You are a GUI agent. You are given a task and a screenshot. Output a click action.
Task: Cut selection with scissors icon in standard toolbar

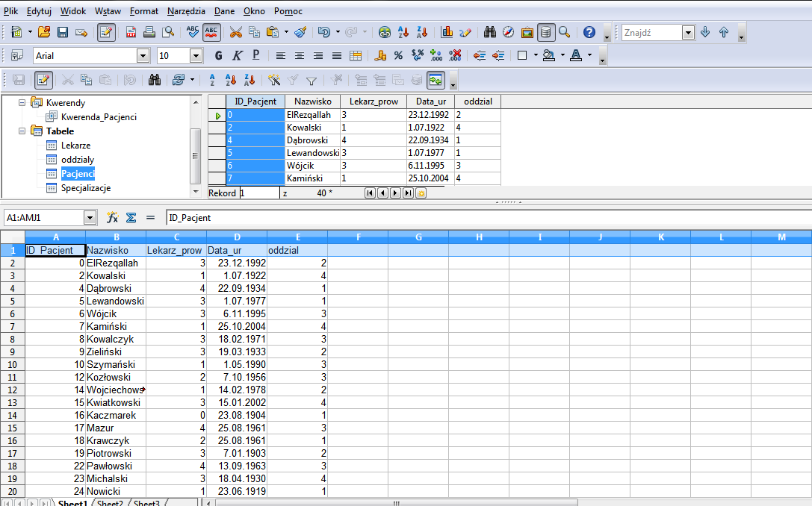[x=235, y=33]
